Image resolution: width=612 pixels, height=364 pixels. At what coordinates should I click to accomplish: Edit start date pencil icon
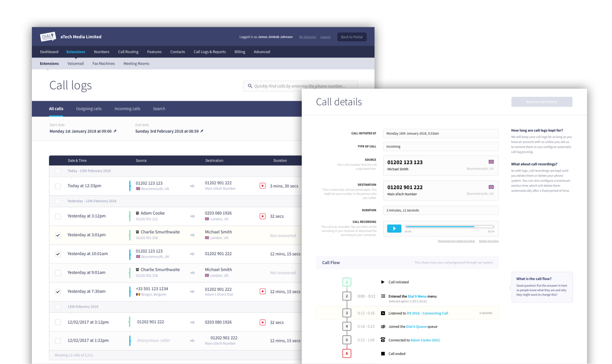[115, 131]
